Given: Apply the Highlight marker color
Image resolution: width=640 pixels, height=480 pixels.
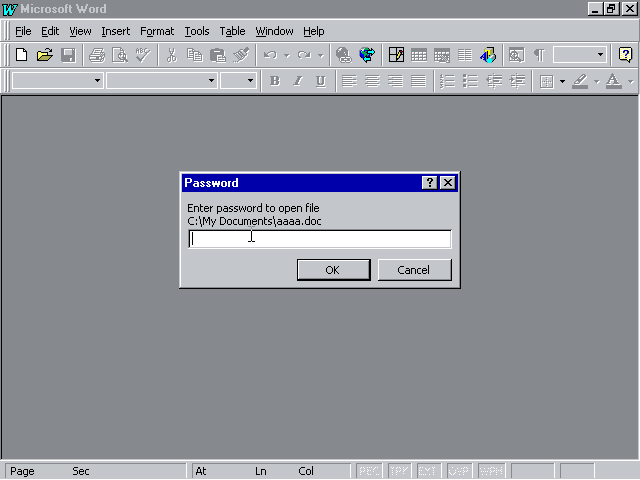Looking at the screenshot, I should click(x=580, y=81).
